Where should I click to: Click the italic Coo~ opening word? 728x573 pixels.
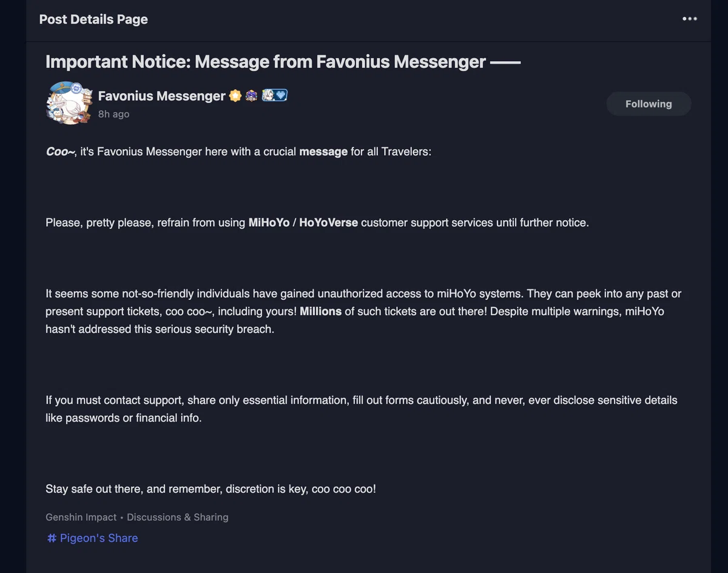point(60,152)
